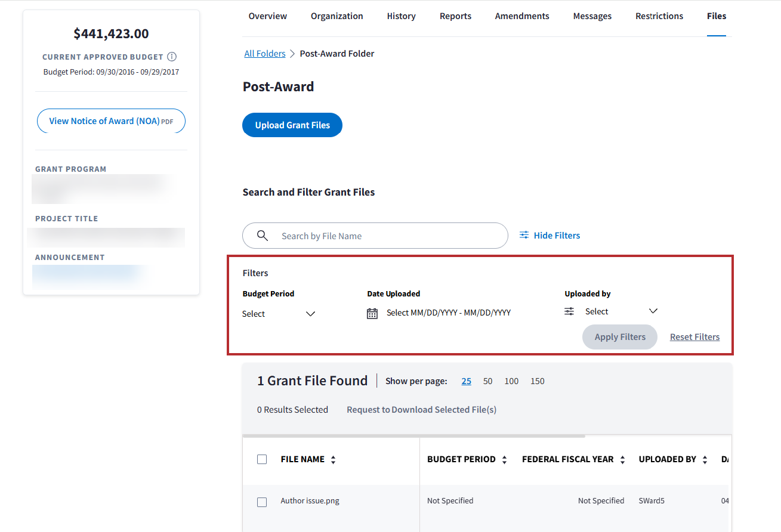Screen dimensions: 781x532
Task: Click the Upload Grant Files button
Action: tap(292, 125)
